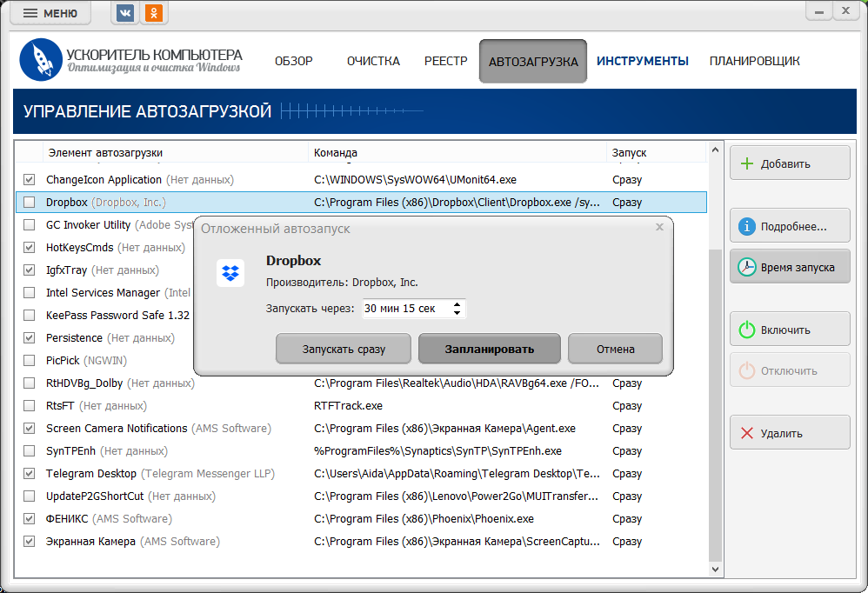Click Время запуска button
The height and width of the screenshot is (593, 868).
click(790, 267)
